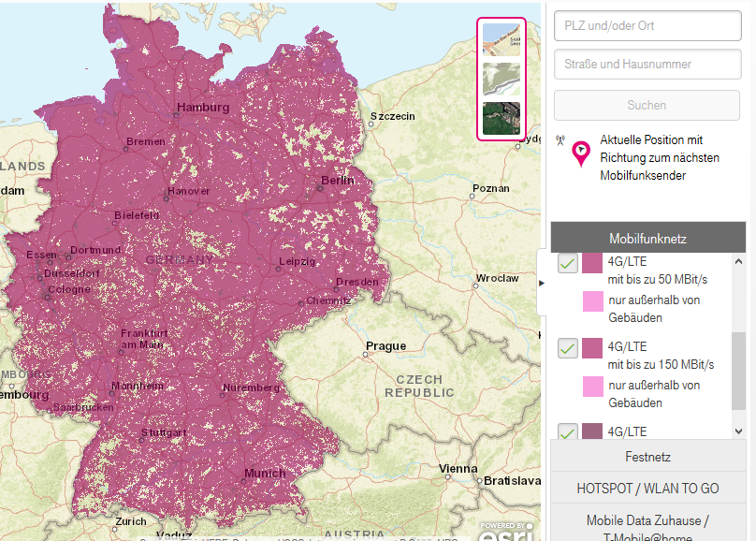Click Wroclaw on the map
The width and height of the screenshot is (756, 541).
[x=497, y=278]
